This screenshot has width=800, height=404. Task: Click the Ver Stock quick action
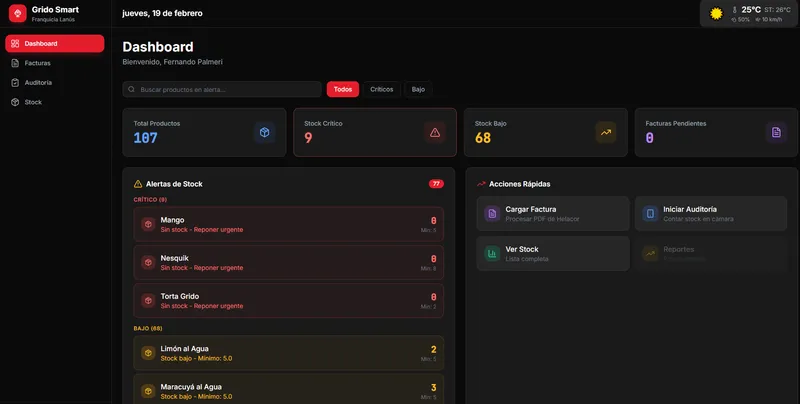pos(553,254)
